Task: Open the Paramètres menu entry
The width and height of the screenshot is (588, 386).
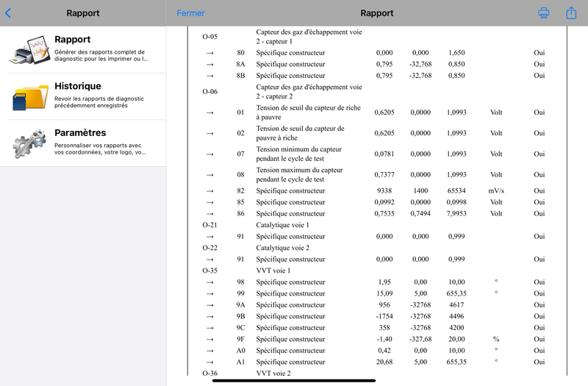Action: click(83, 143)
